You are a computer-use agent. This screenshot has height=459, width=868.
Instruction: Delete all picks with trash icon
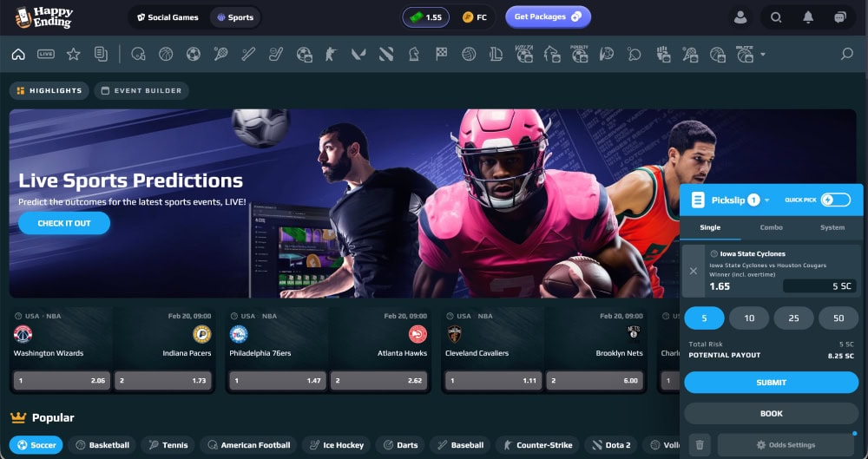(x=700, y=444)
